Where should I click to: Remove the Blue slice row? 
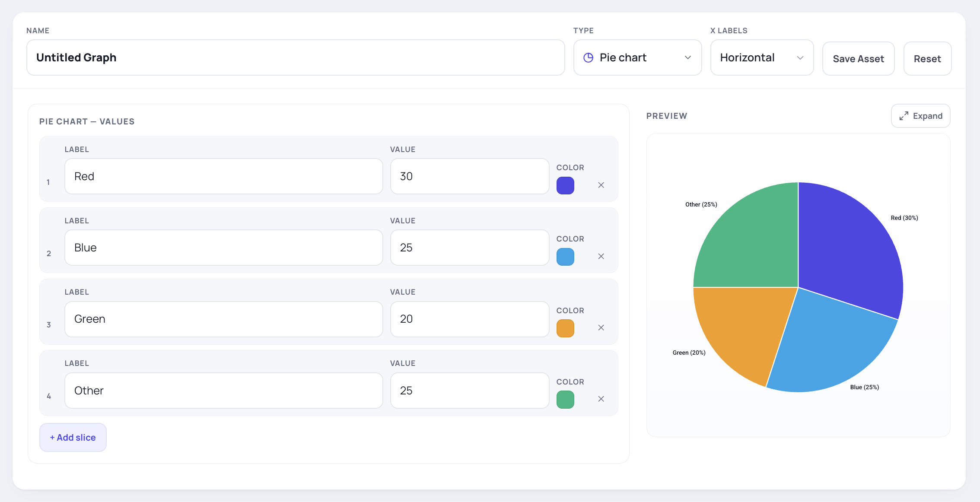pyautogui.click(x=601, y=256)
